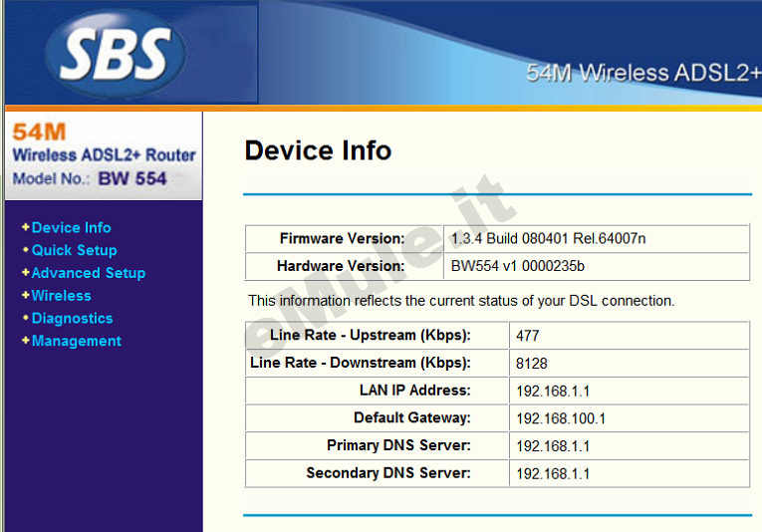762x532 pixels.
Task: Click the Default Gateway value 192.168.100.1
Action: pyautogui.click(x=561, y=418)
